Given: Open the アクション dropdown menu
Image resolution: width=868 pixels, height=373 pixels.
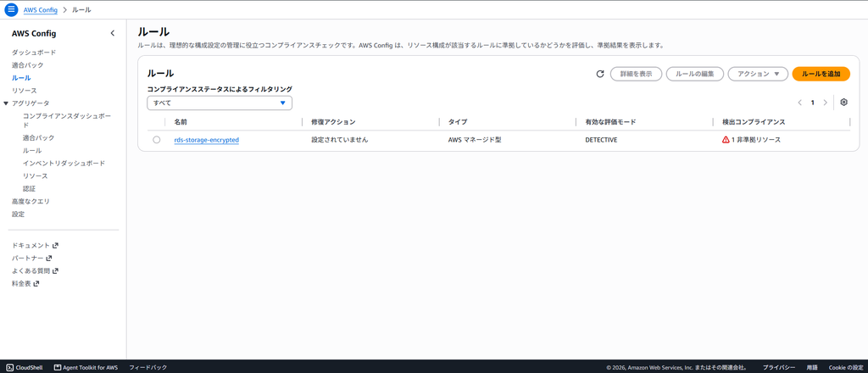Looking at the screenshot, I should click(x=758, y=74).
